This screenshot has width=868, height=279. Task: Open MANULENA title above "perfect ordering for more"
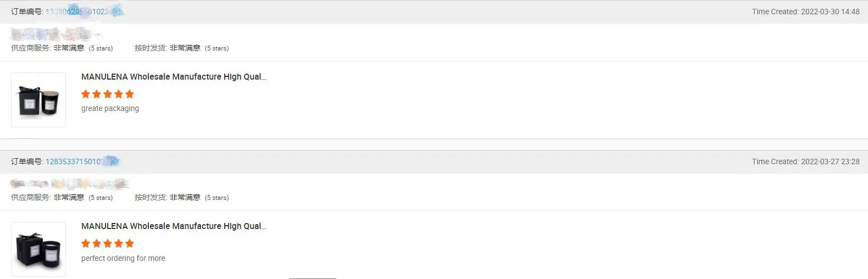(174, 226)
